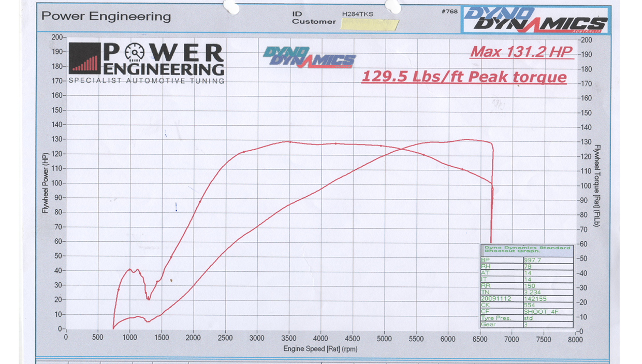642x364 pixels.
Task: Click the yellow tape covering the Customer name
Action: [370, 24]
